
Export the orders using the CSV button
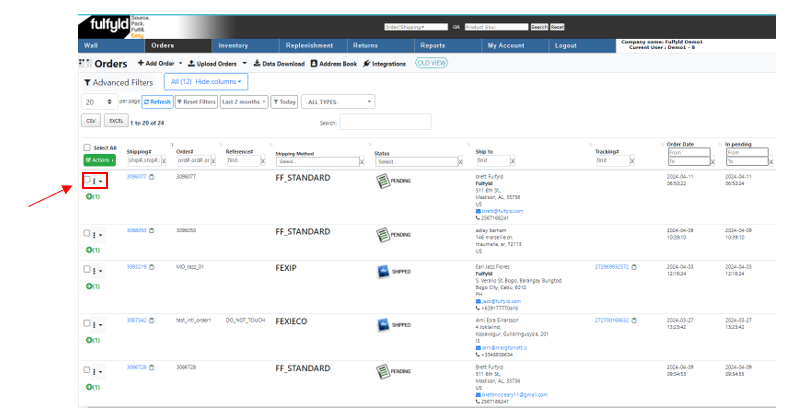(90, 121)
